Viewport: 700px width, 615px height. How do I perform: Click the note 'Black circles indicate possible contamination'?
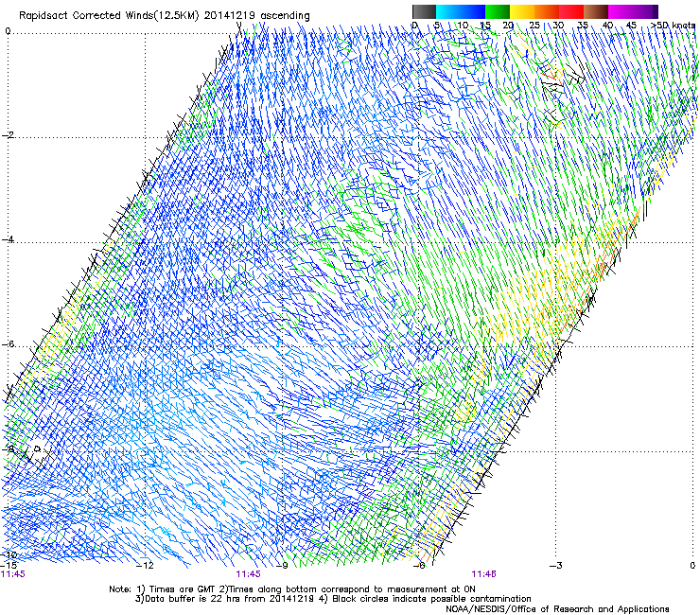pos(431,599)
